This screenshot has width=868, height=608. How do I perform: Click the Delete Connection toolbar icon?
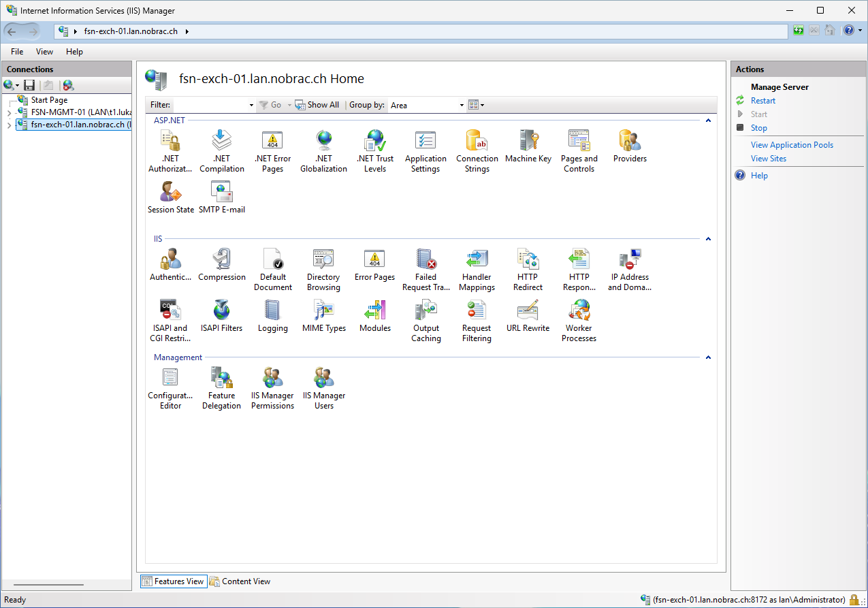(68, 85)
